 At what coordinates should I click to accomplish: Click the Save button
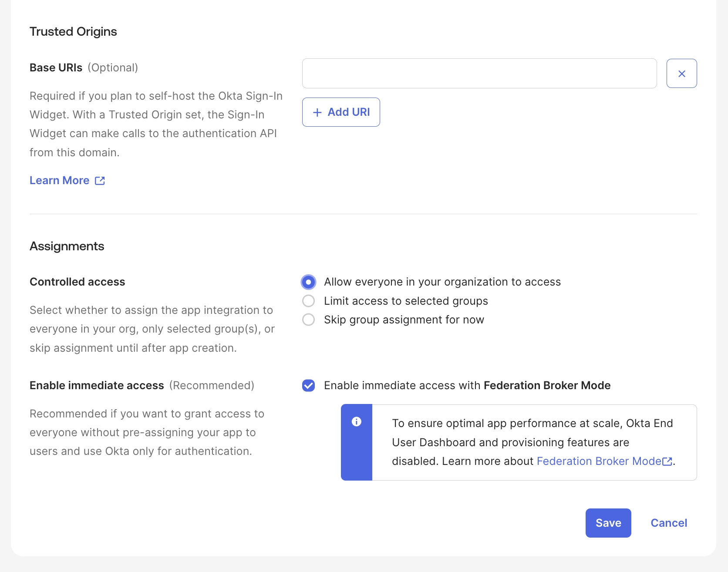pos(608,523)
